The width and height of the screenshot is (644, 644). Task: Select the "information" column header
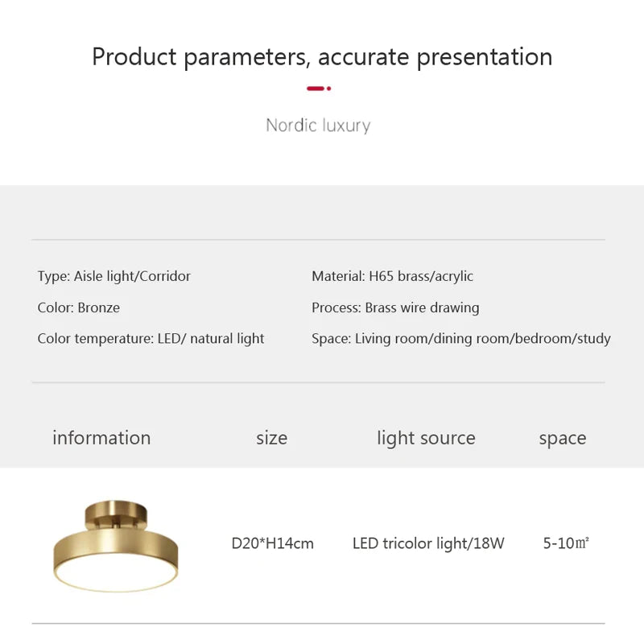[101, 438]
